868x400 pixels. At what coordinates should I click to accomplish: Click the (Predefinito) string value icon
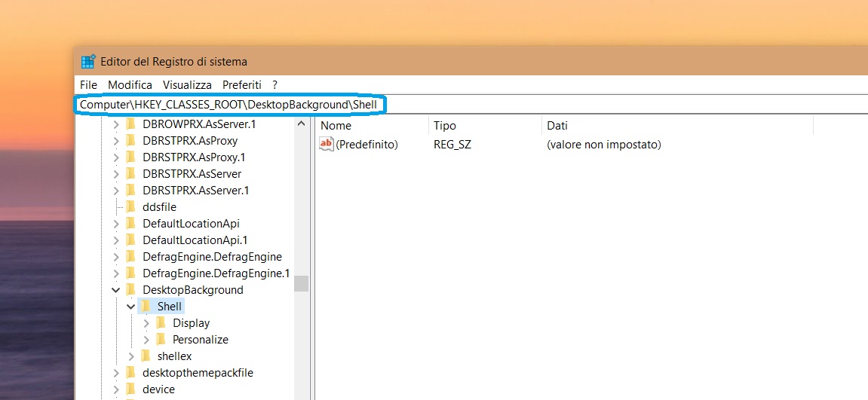point(327,145)
